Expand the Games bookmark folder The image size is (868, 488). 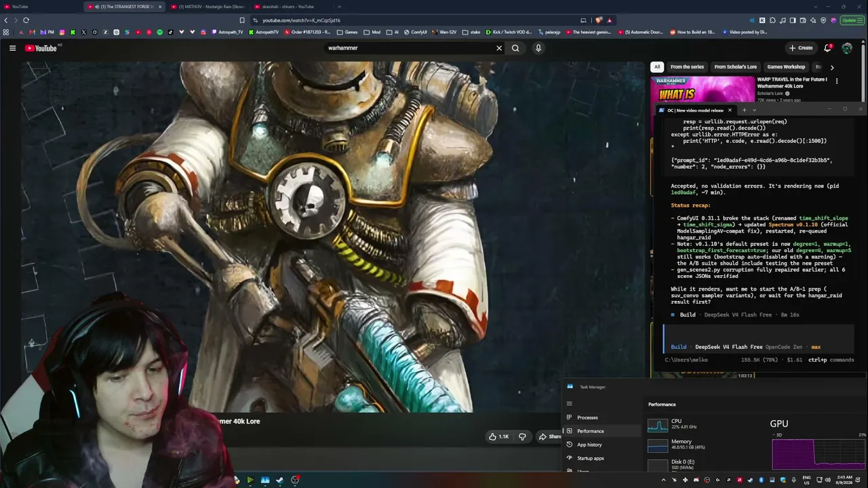(x=347, y=32)
